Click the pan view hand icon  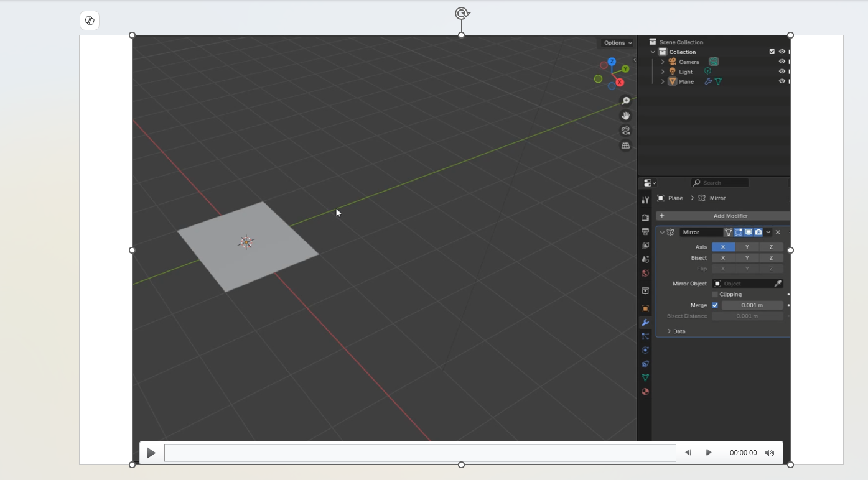(625, 116)
